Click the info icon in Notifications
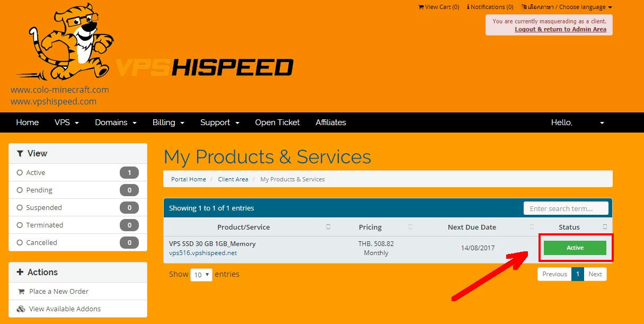The width and height of the screenshot is (644, 324). click(468, 7)
